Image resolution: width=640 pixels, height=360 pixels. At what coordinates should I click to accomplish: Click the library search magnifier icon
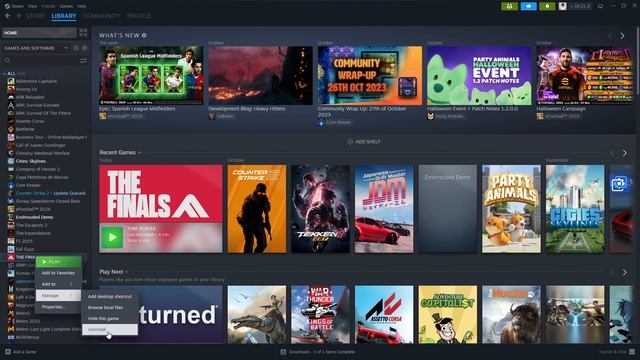(7, 60)
